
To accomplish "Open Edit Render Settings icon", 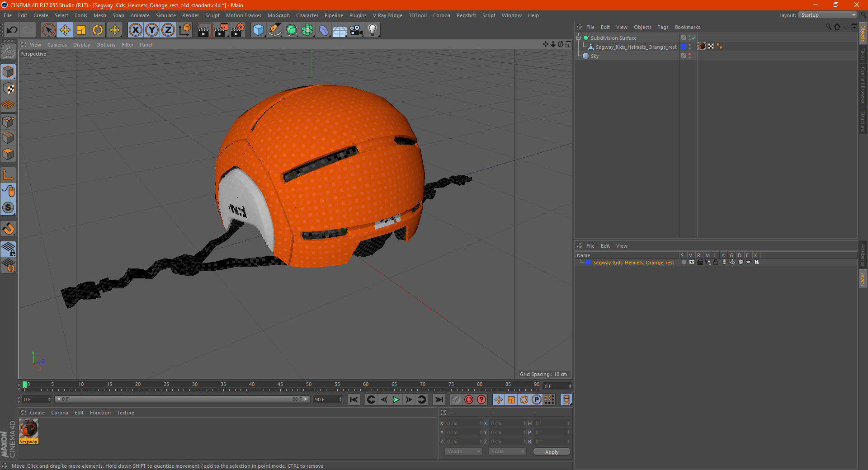I will click(238, 30).
